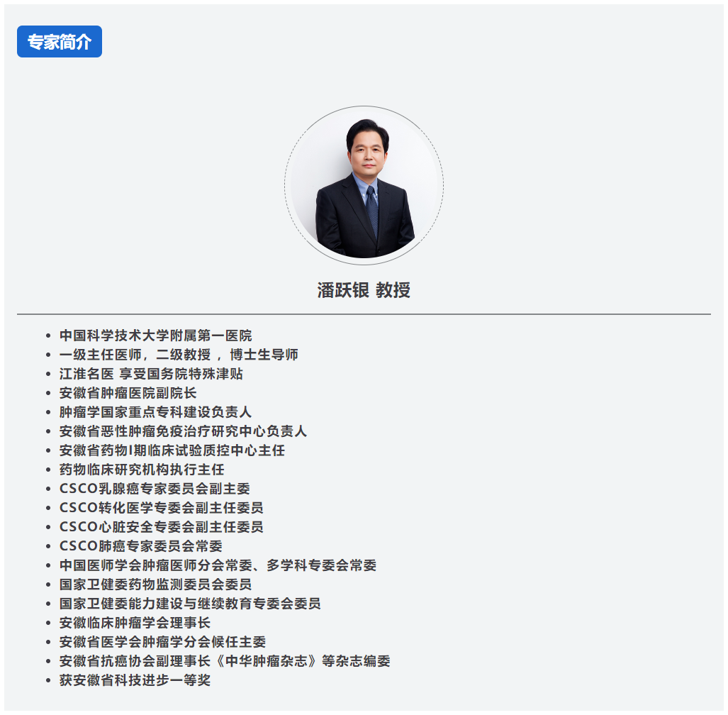
Task: Click 药物临床研究机构执行主任 list entry
Action: point(142,470)
